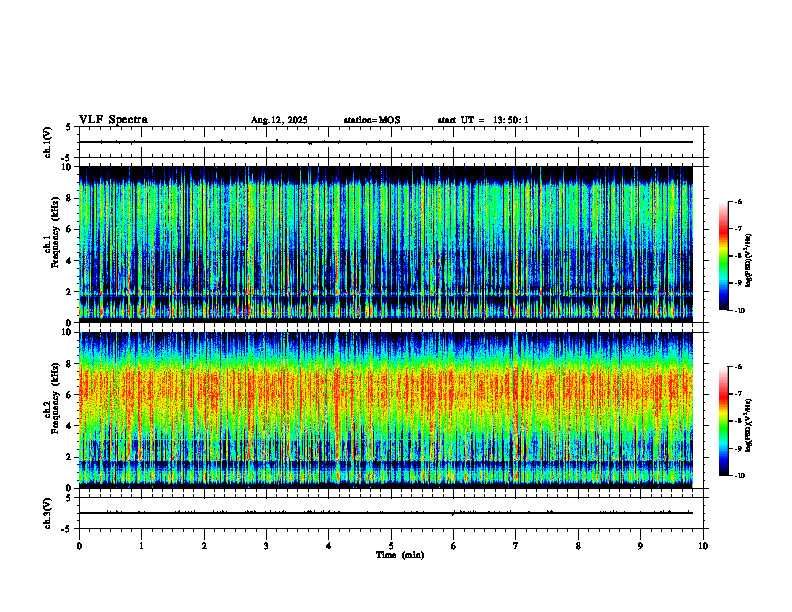Click the "VLF Spectra" plot title

coord(113,120)
